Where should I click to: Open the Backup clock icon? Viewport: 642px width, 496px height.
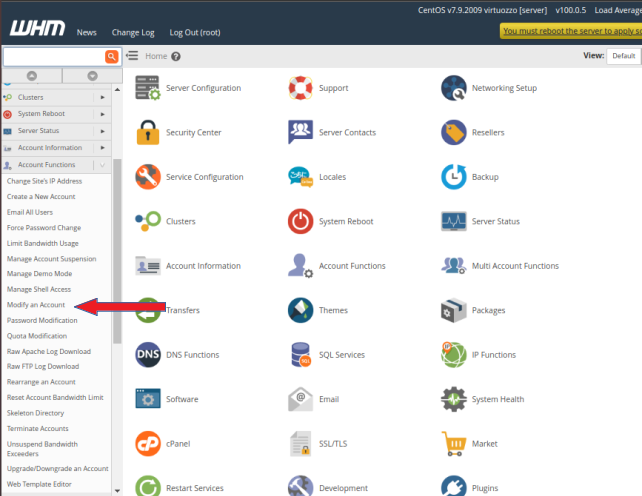(454, 177)
